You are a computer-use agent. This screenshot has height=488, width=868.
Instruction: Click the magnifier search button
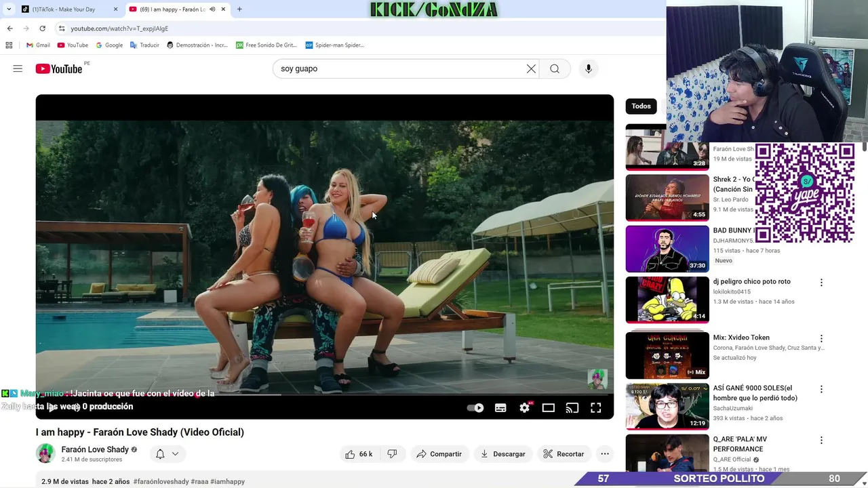555,68
